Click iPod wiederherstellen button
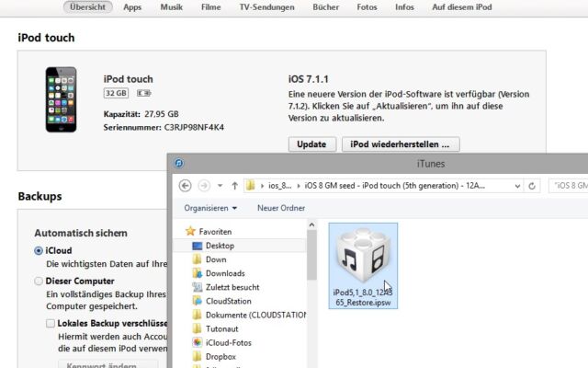 (400, 144)
